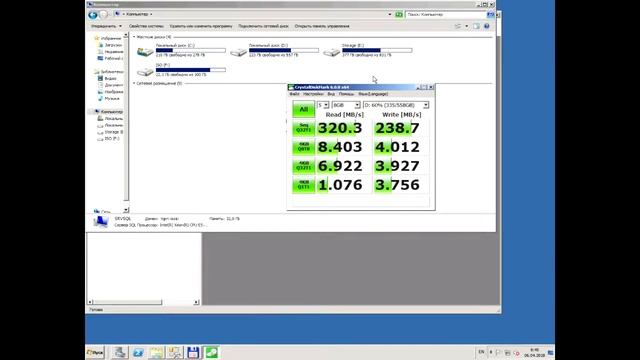Screen dimensions: 640x360
Task: Start the 4KiB Q32T1 benchmark test
Action: pos(303,166)
